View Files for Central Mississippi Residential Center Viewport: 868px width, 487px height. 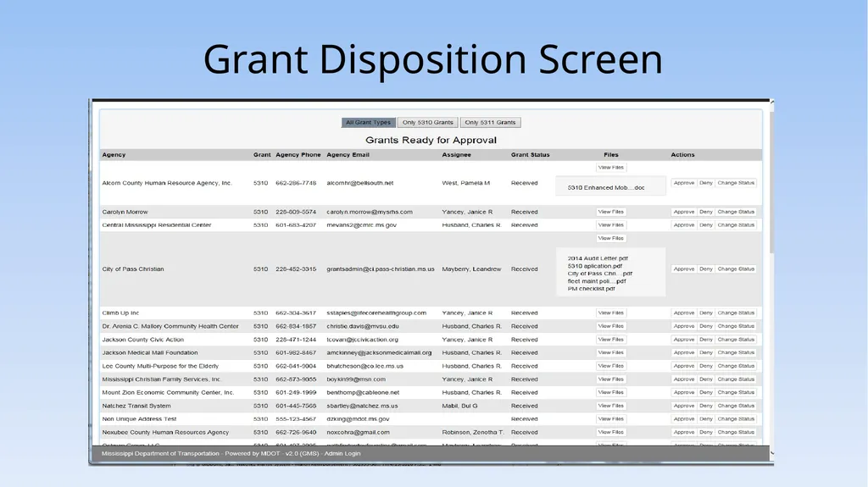(x=610, y=225)
